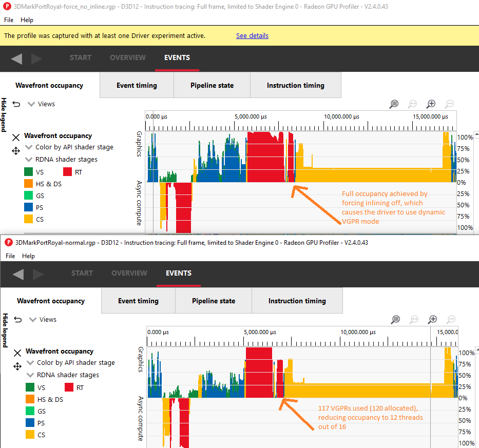Viewport: 479px width, 448px height.
Task: Click the zoom-in magnifier above the occupancy timeline
Action: point(431,104)
